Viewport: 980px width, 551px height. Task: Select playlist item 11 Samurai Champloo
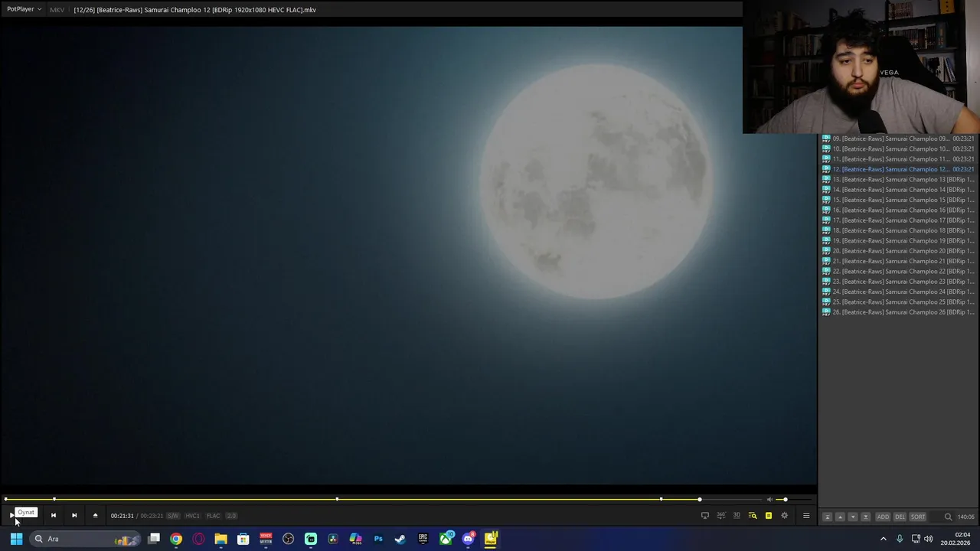898,159
